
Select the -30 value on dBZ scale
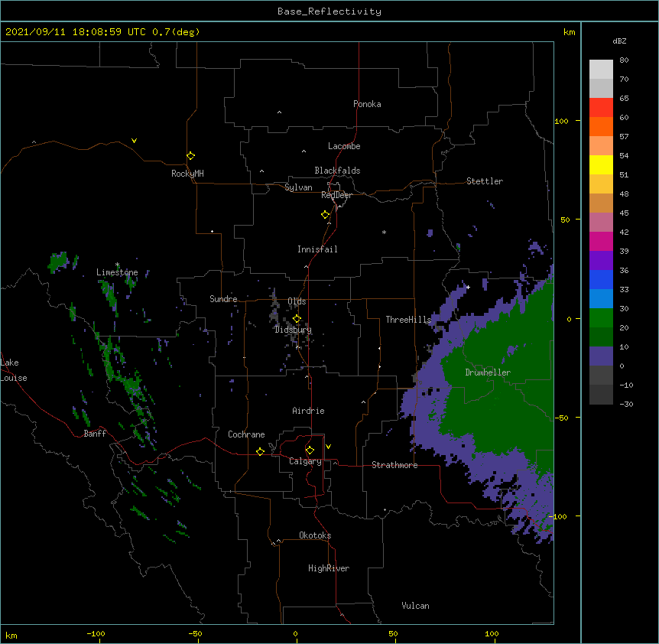coord(626,404)
